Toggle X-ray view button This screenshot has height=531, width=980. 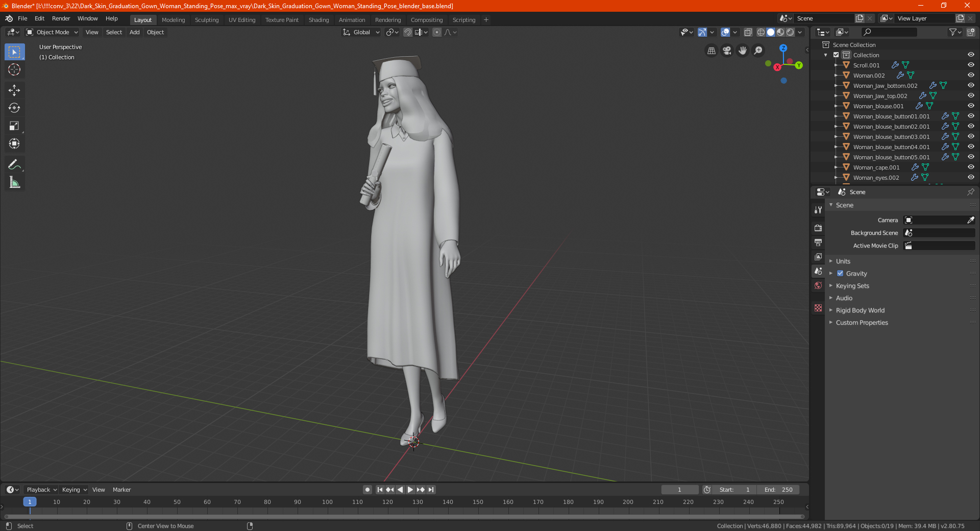[748, 32]
